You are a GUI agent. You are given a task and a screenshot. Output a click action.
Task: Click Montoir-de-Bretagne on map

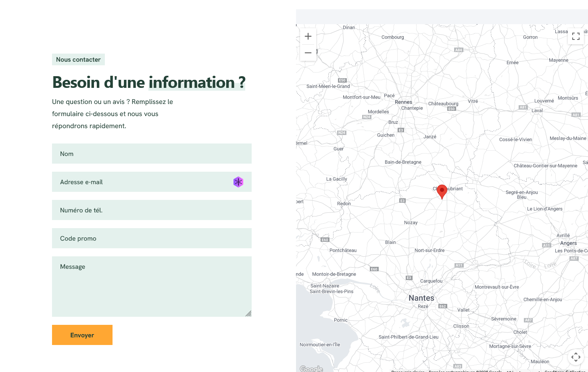(x=334, y=274)
